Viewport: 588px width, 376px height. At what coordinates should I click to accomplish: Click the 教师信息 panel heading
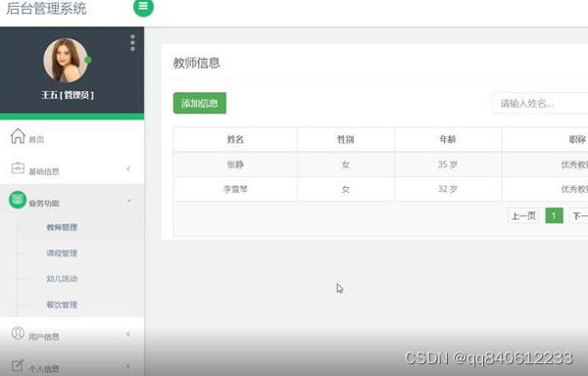196,63
